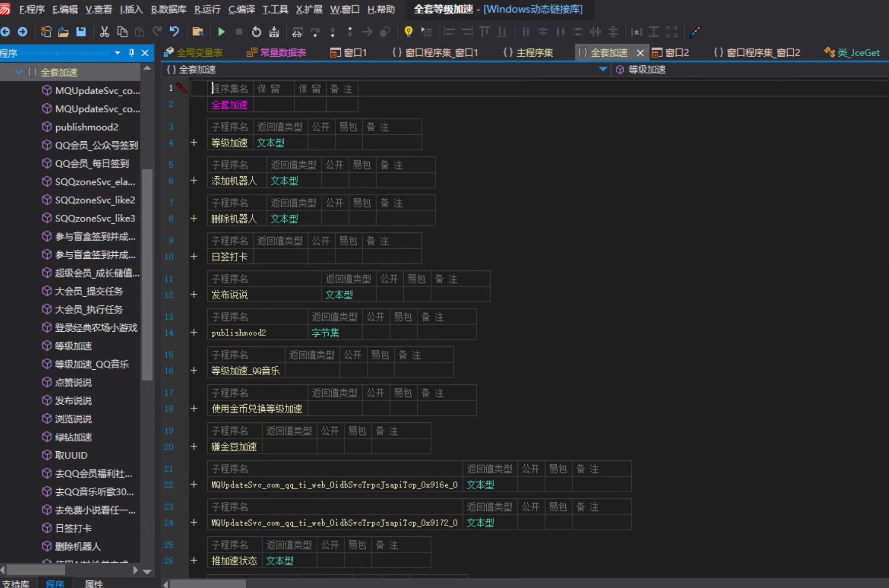The height and width of the screenshot is (588, 889).
Task: Switch to the 常量数据表 tab
Action: pyautogui.click(x=282, y=53)
